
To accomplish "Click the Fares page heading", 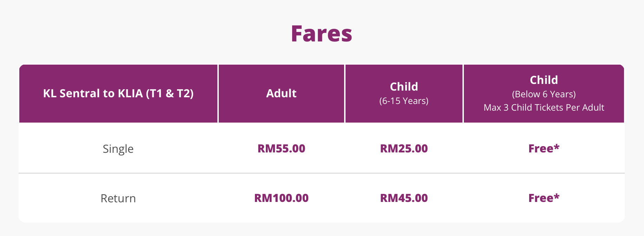I will (321, 34).
